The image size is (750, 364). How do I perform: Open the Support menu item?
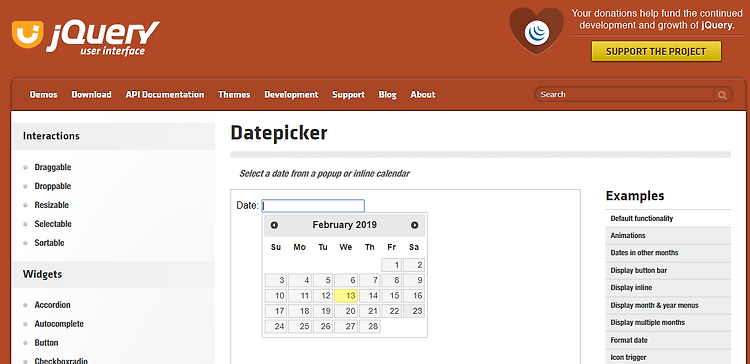click(349, 95)
